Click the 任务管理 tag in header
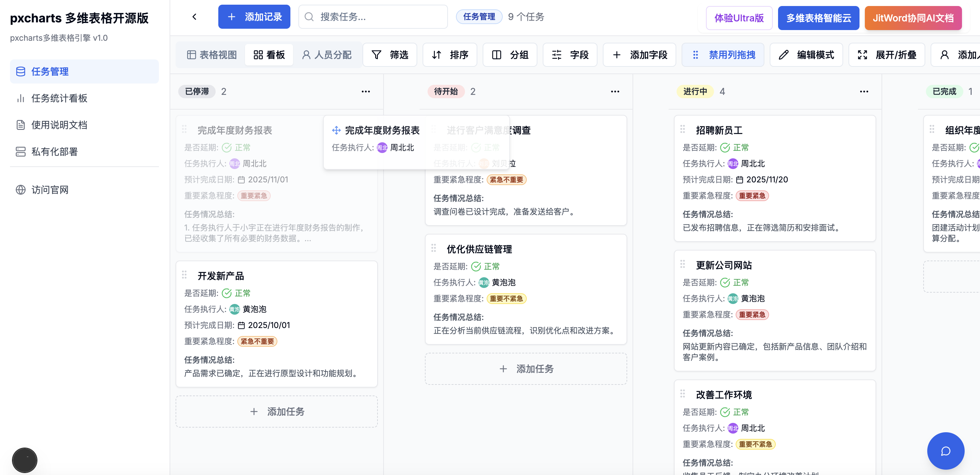Screen dimensions: 980x475 click(x=479, y=17)
